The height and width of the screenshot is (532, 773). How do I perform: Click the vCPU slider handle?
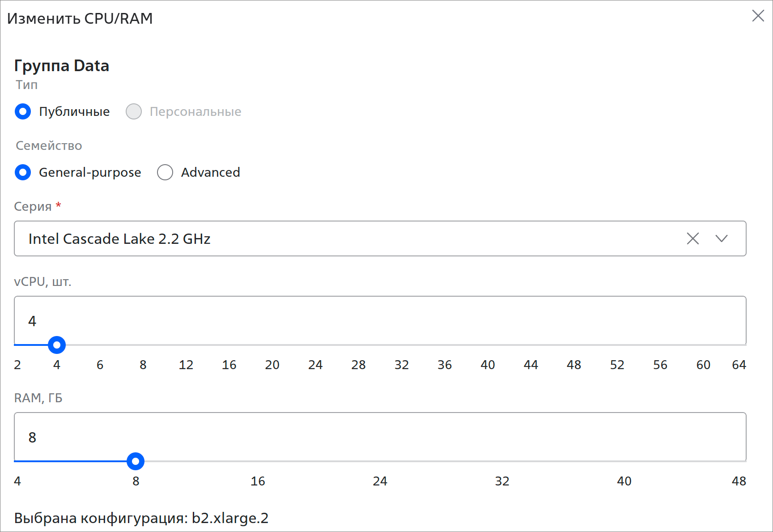pyautogui.click(x=57, y=345)
